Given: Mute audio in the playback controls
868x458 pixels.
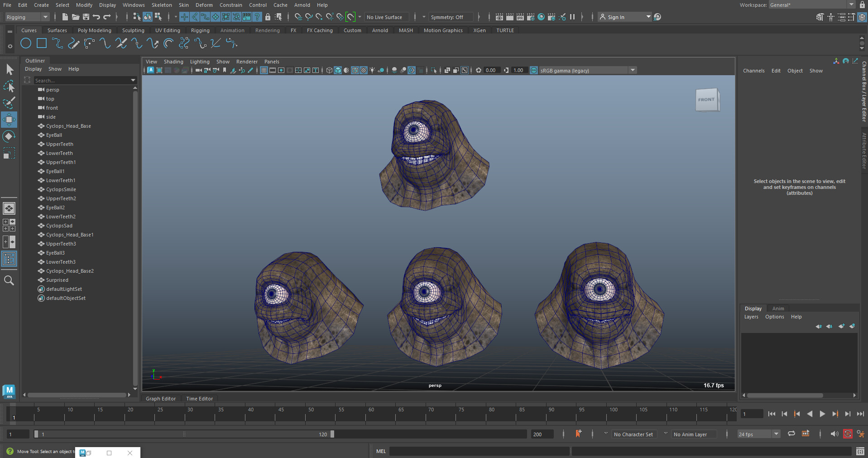Looking at the screenshot, I should [x=834, y=434].
